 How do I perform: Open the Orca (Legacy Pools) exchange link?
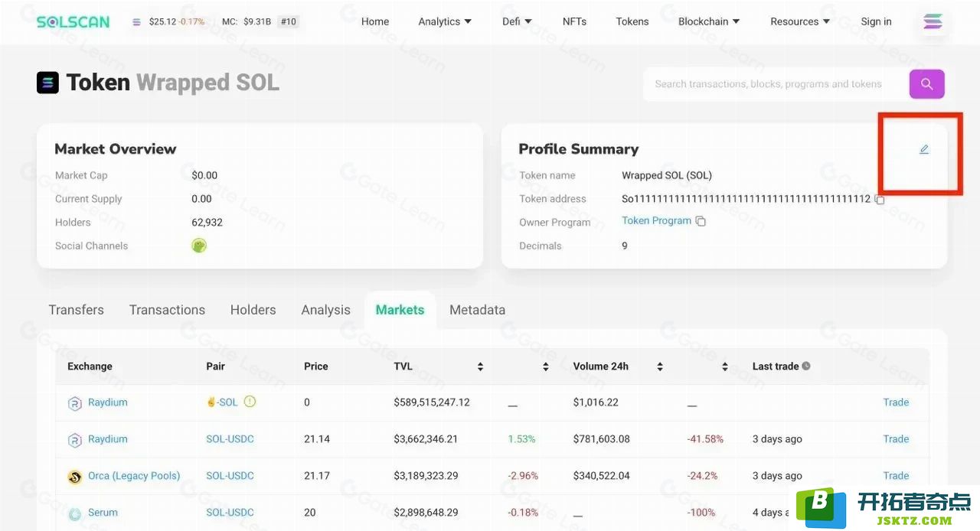tap(134, 476)
